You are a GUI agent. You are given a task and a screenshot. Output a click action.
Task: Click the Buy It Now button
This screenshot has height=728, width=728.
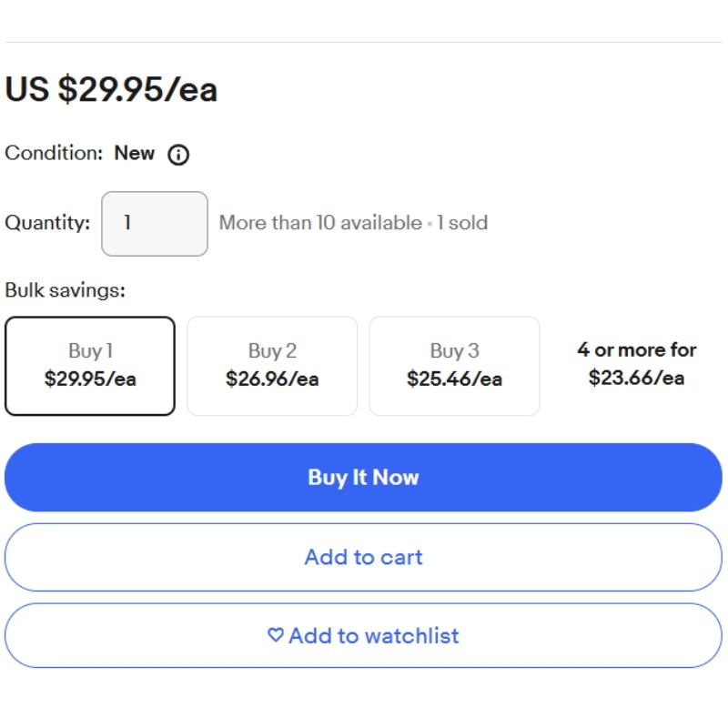click(x=363, y=477)
